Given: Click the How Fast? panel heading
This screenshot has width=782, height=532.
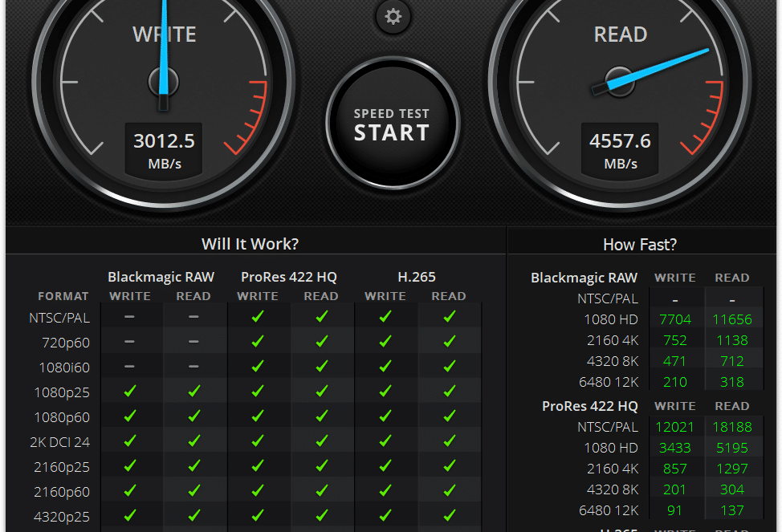Looking at the screenshot, I should tap(640, 244).
